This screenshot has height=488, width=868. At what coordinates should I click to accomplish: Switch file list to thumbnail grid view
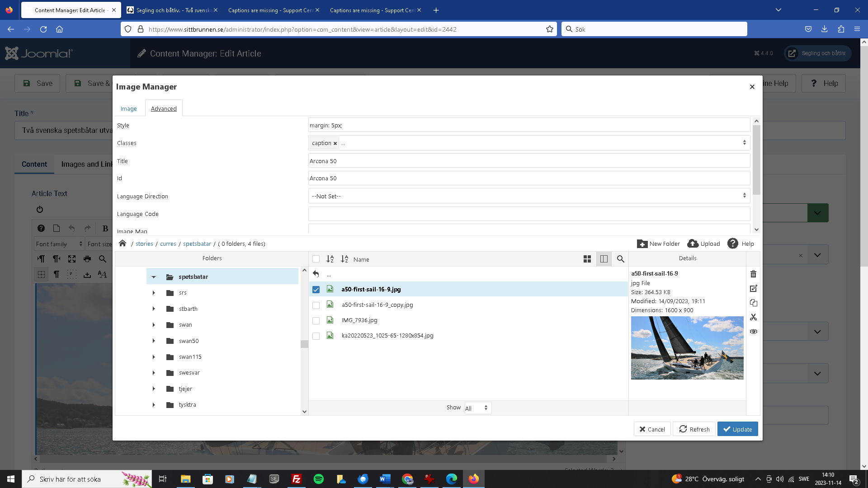pyautogui.click(x=587, y=259)
